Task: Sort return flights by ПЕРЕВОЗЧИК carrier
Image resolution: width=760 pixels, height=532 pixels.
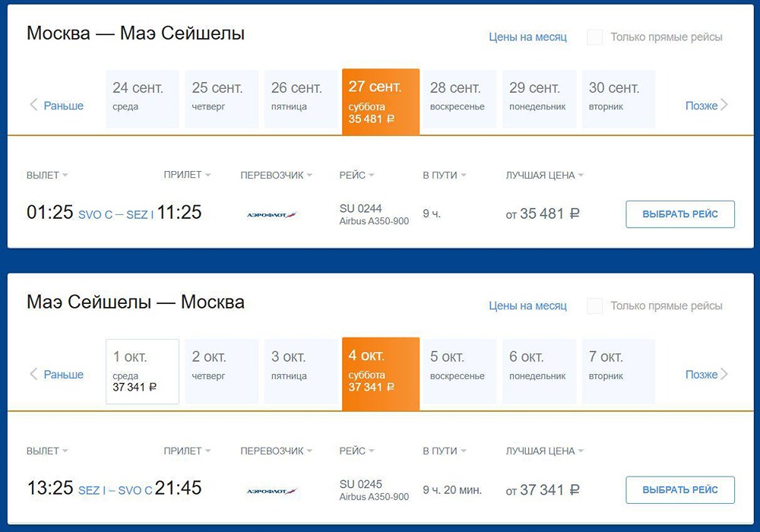Action: pos(277,451)
